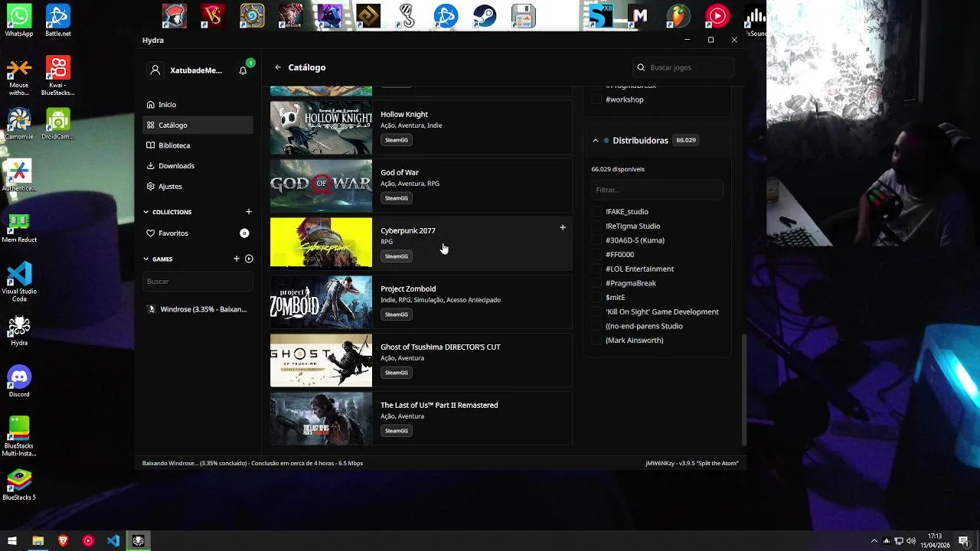Open the Hollow Knight game entry
Viewport: 980px width, 551px height.
[421, 127]
